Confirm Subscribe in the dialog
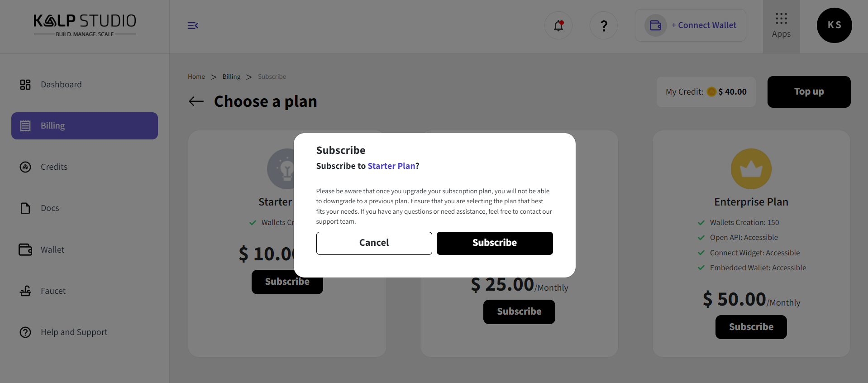 pyautogui.click(x=495, y=243)
